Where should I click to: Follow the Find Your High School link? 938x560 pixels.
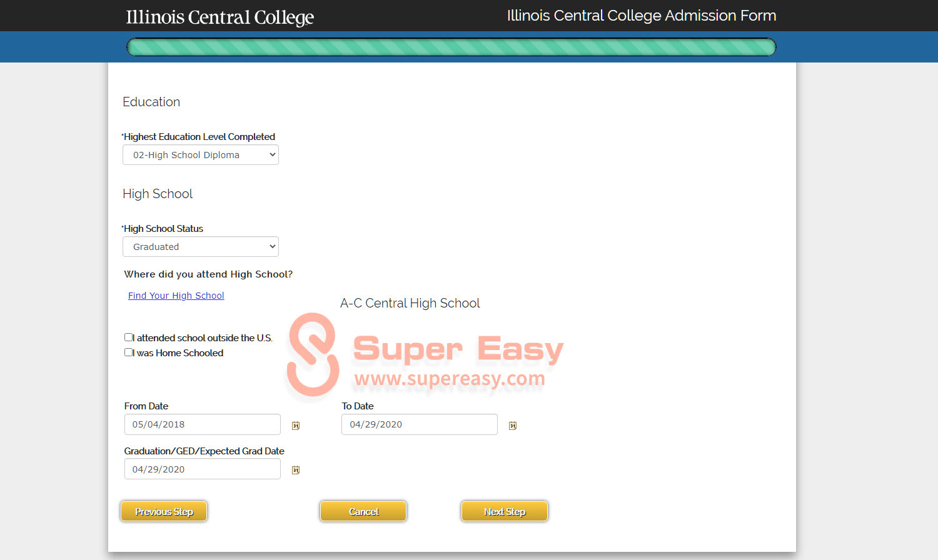[176, 296]
